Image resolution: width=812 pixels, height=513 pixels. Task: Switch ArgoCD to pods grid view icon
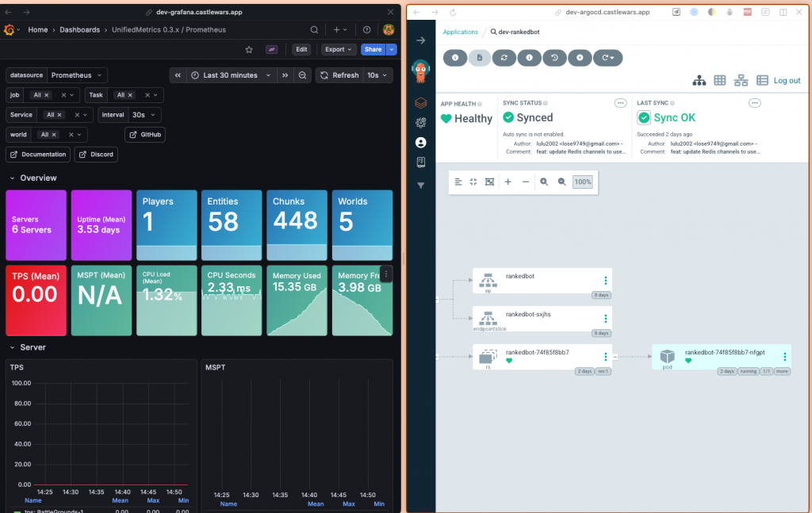coord(720,80)
